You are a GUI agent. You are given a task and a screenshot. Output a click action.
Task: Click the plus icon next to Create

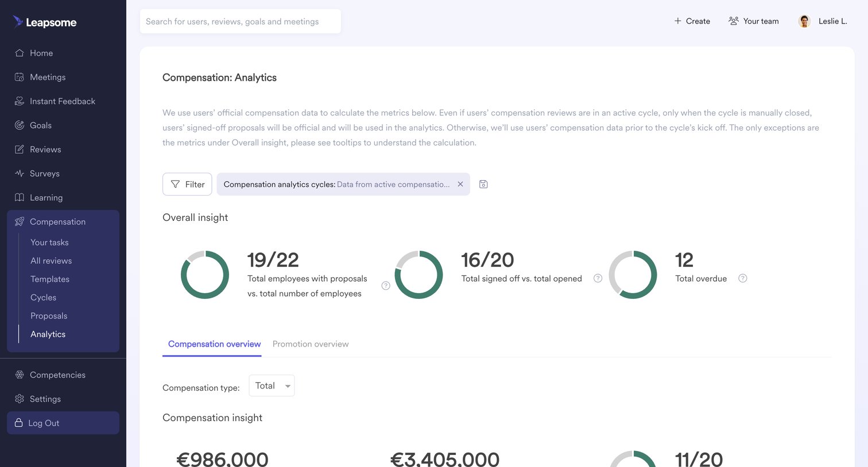(x=678, y=21)
